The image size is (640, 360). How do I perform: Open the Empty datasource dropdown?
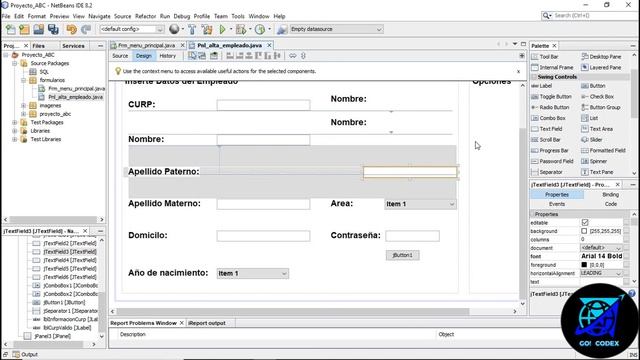pos(336,29)
